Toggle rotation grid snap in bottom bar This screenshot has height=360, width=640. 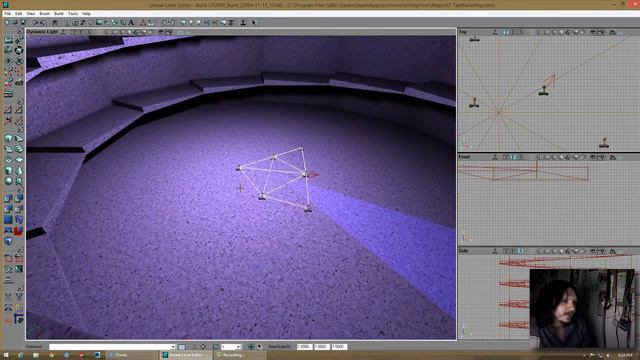point(251,347)
